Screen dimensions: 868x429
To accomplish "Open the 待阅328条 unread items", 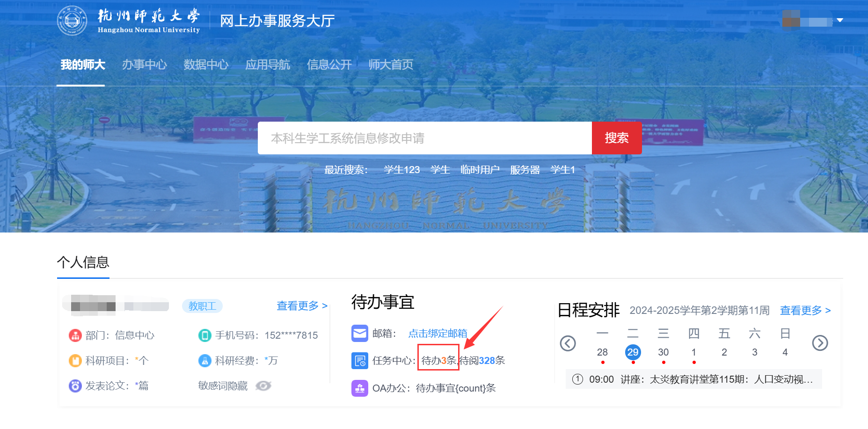I will [482, 361].
